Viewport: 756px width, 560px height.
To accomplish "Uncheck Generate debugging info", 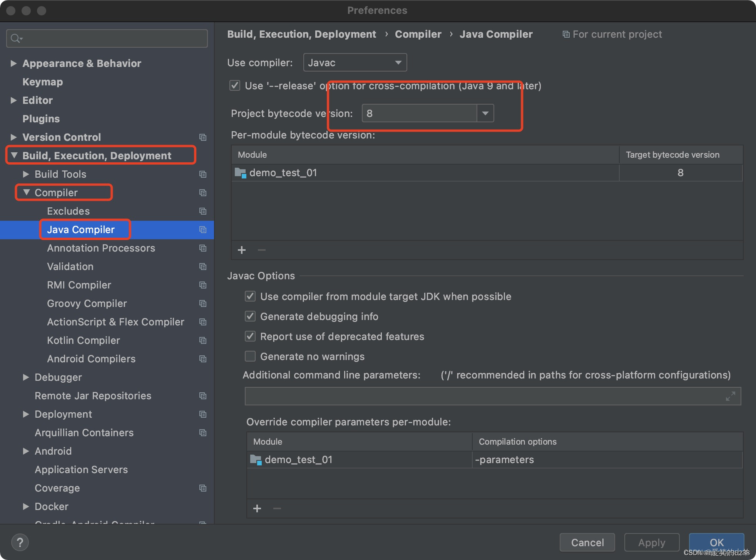I will click(250, 317).
